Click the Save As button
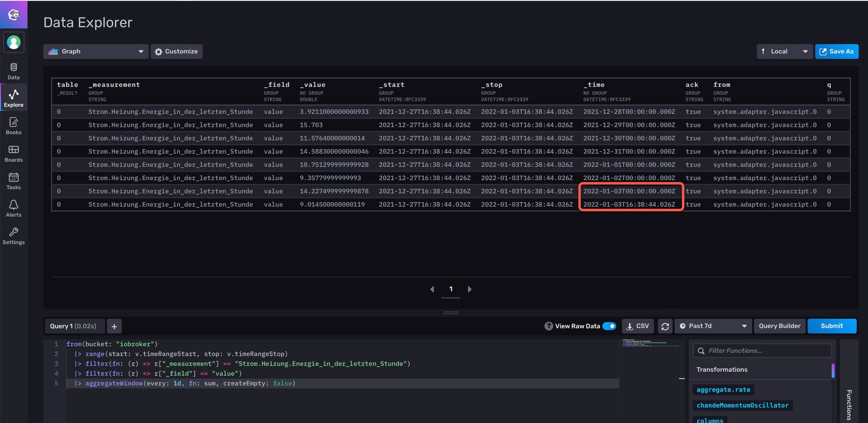This screenshot has height=423, width=868. click(836, 52)
